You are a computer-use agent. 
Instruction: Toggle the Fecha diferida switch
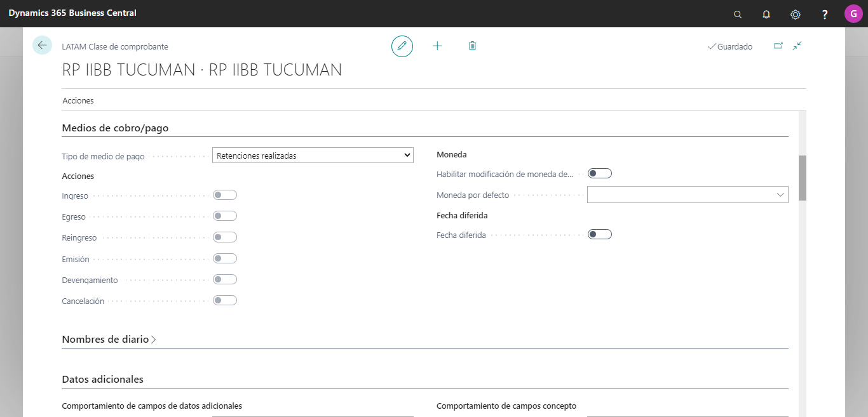point(599,234)
